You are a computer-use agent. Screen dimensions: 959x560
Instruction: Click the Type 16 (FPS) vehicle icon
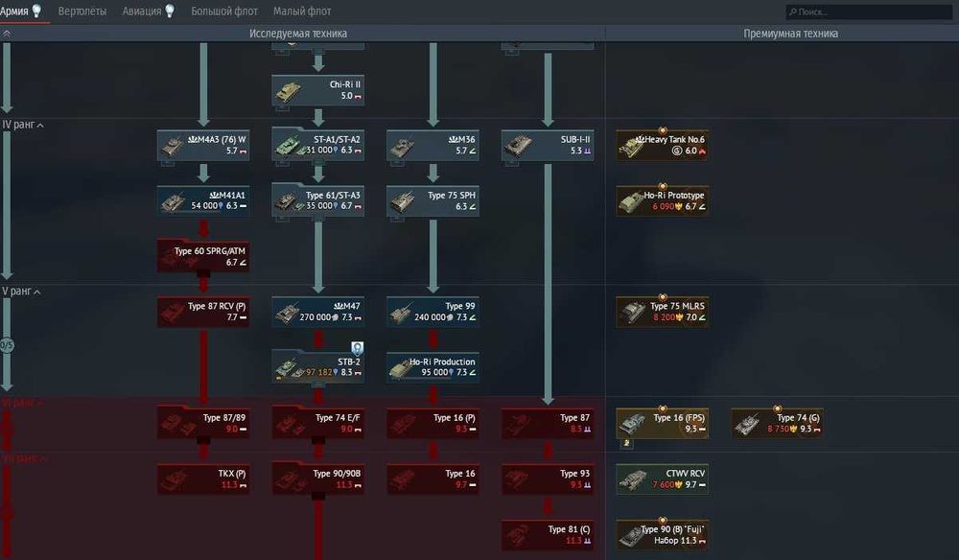tap(632, 424)
